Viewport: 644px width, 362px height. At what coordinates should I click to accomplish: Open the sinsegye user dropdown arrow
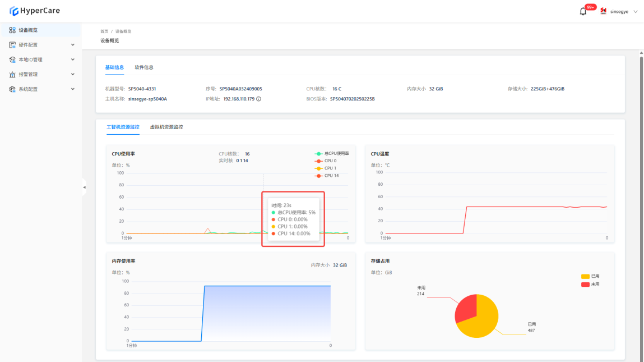tap(635, 11)
